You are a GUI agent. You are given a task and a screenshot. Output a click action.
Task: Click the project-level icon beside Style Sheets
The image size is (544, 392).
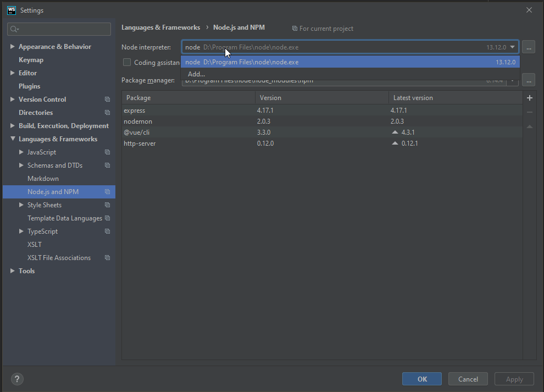click(x=108, y=205)
